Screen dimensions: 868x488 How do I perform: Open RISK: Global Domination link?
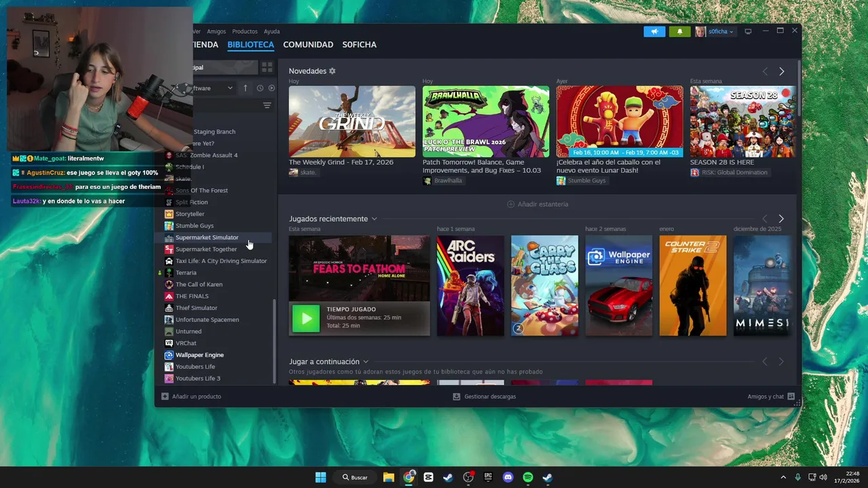(729, 172)
